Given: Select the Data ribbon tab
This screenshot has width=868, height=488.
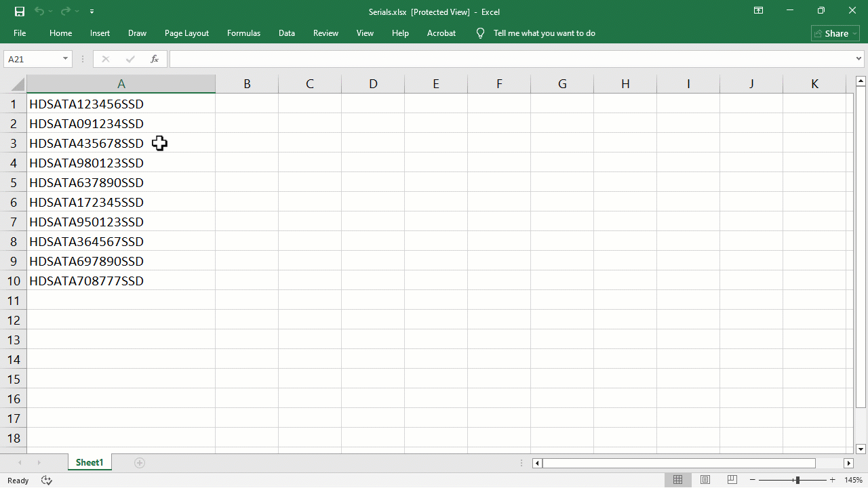Looking at the screenshot, I should [286, 33].
